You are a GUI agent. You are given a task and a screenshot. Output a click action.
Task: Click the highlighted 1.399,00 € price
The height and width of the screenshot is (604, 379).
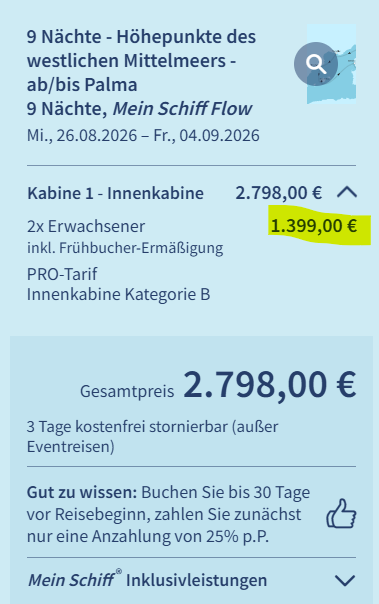pyautogui.click(x=314, y=226)
